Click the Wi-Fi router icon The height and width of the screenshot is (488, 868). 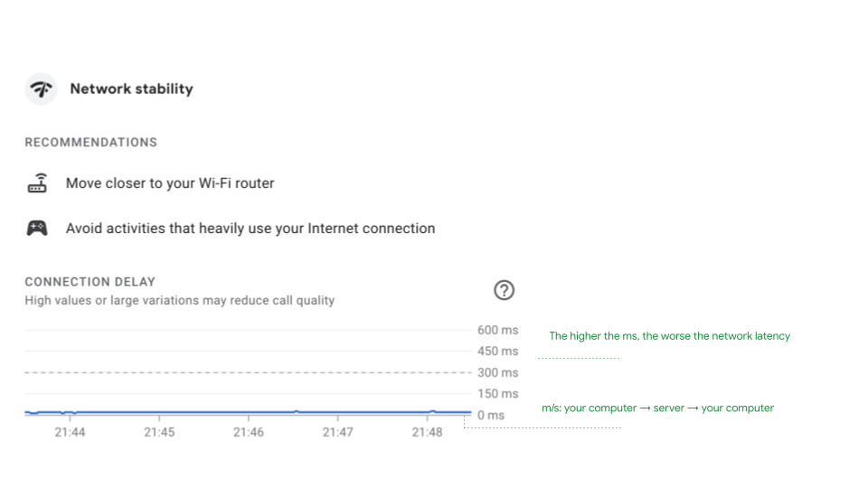click(36, 183)
